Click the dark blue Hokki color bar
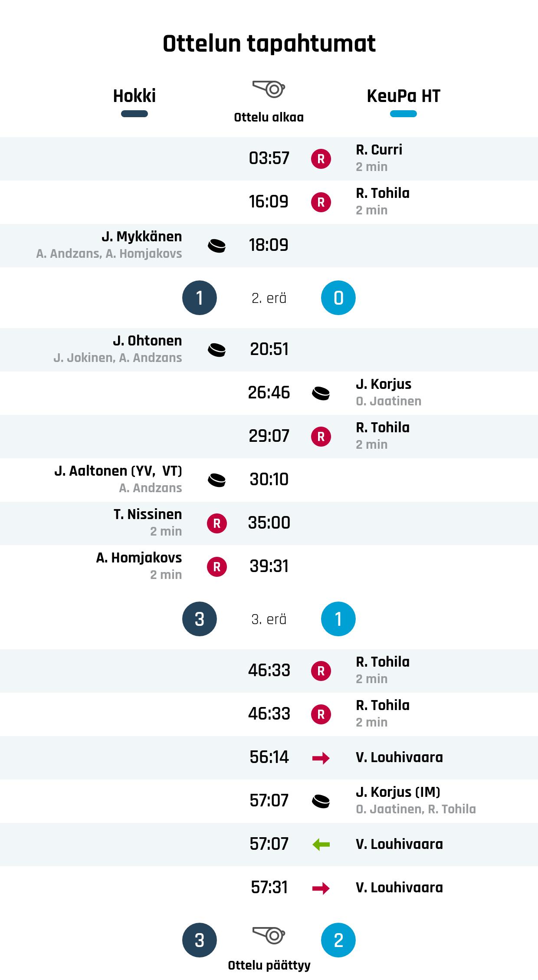This screenshot has width=538, height=980. [x=134, y=114]
